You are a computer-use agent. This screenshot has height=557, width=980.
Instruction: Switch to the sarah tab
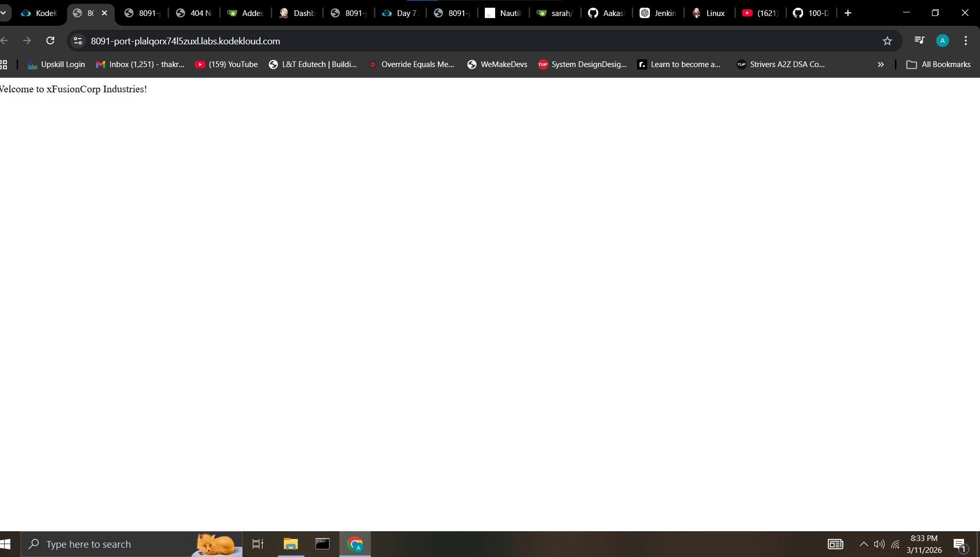click(556, 13)
